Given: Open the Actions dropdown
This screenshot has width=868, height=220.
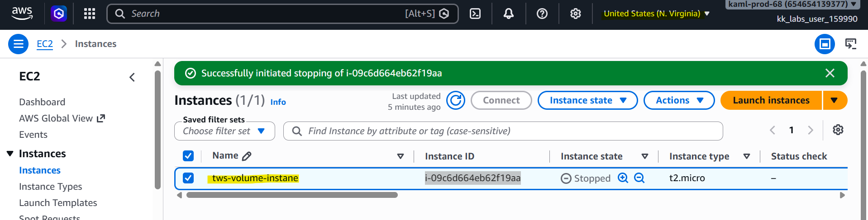Looking at the screenshot, I should [x=679, y=100].
